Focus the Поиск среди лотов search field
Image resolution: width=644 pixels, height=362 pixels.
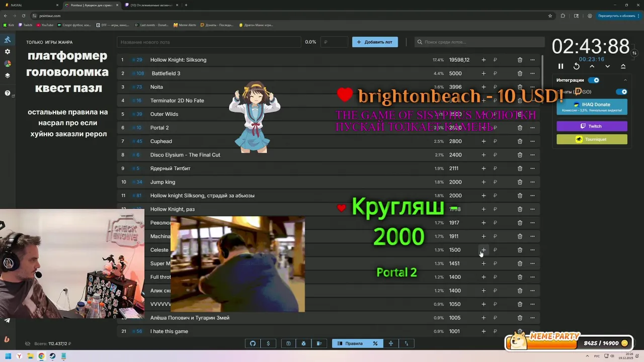pyautogui.click(x=479, y=42)
